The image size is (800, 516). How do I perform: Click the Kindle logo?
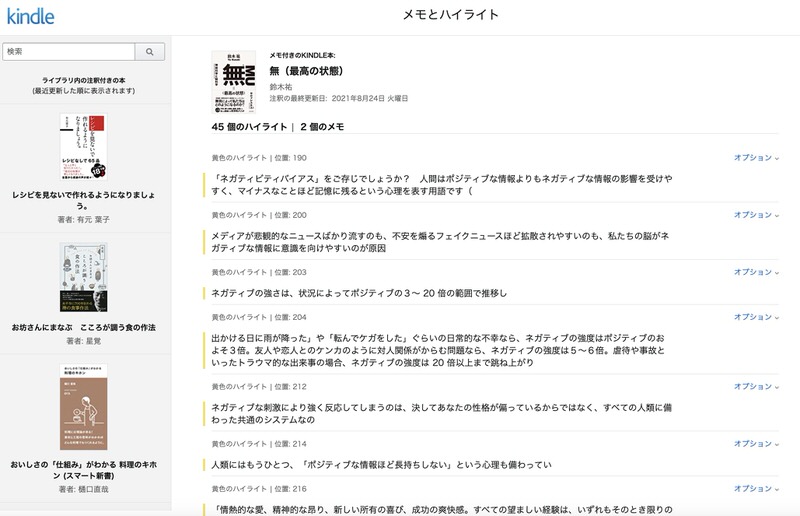click(x=31, y=16)
